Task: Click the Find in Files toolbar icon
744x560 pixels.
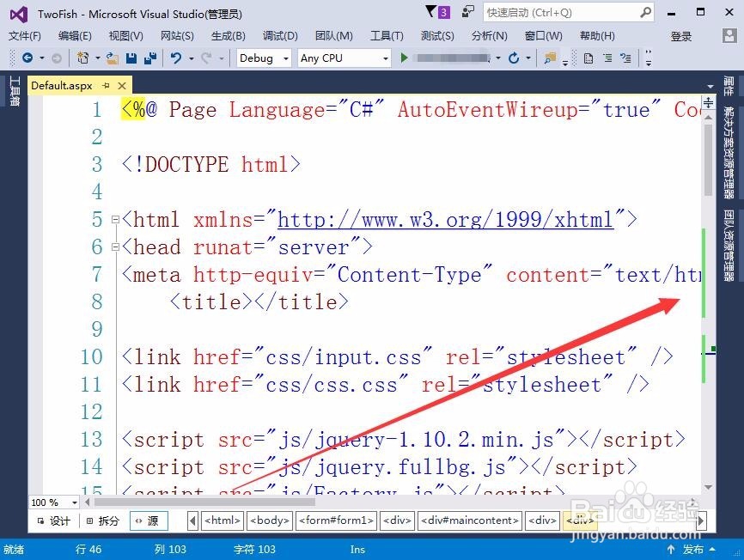Action: point(550,58)
